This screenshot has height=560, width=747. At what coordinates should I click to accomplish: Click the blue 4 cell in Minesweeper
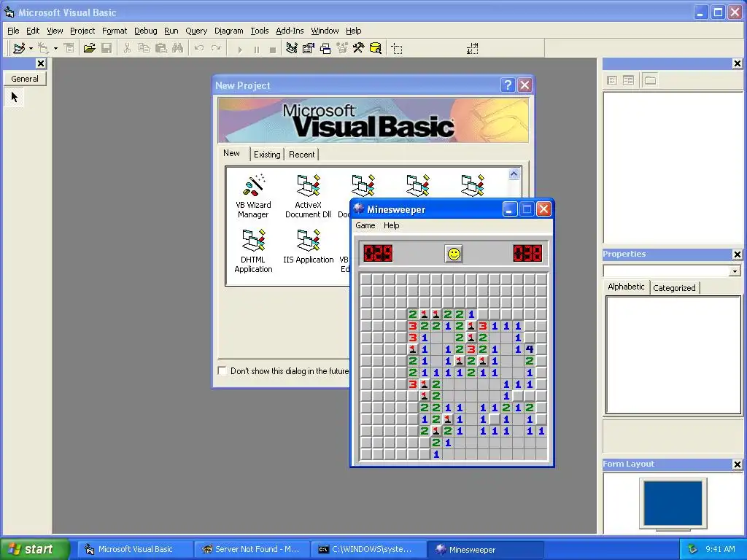pyautogui.click(x=530, y=349)
